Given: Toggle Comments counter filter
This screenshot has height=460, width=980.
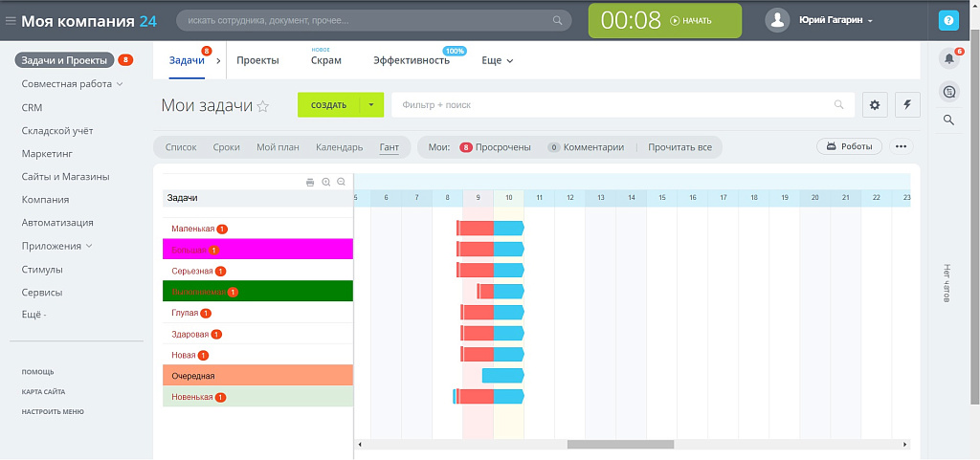Looking at the screenshot, I should tap(586, 147).
